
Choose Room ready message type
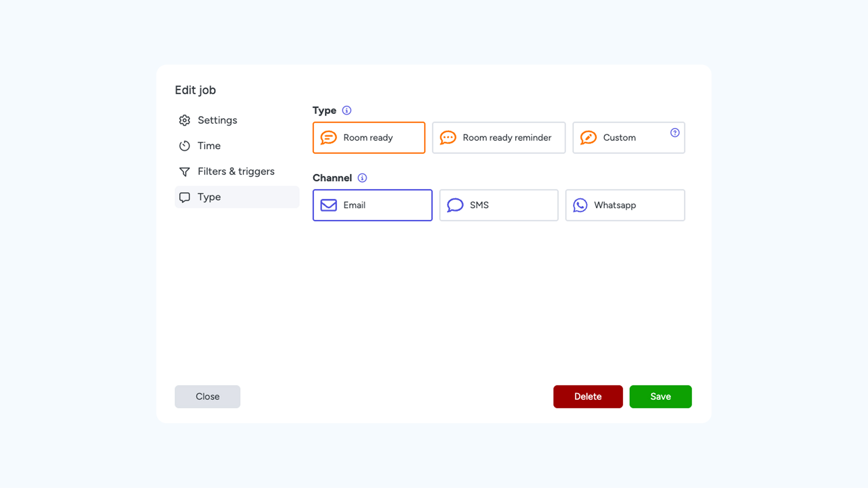(x=369, y=137)
